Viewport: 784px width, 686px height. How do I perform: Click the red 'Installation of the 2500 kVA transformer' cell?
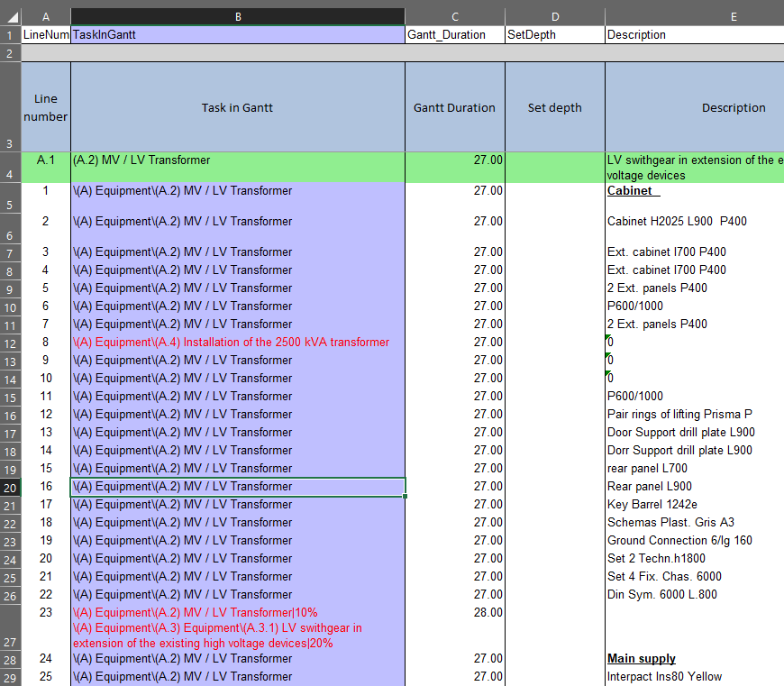(237, 343)
